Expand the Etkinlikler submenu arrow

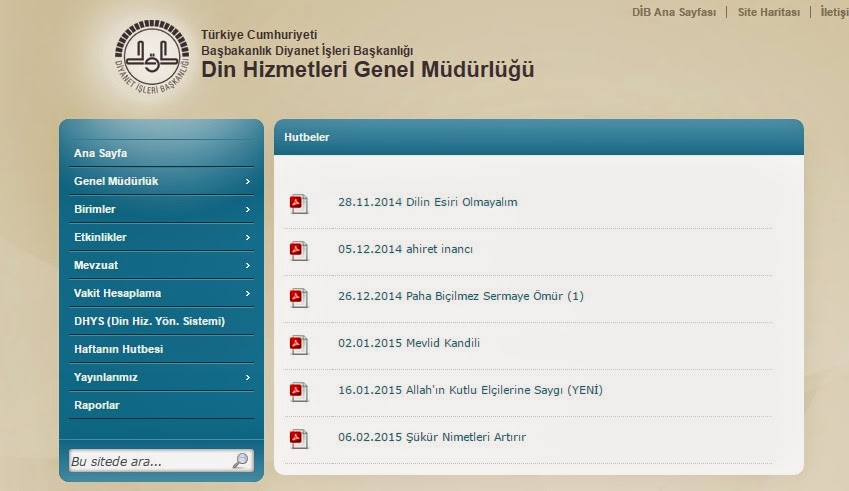pos(247,238)
